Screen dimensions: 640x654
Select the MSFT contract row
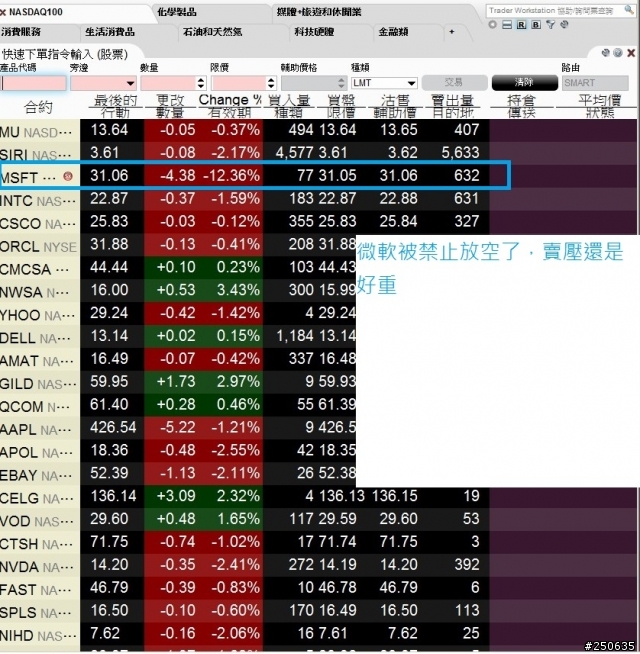coord(40,178)
